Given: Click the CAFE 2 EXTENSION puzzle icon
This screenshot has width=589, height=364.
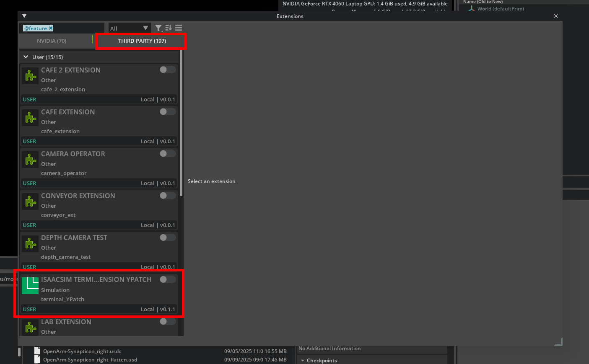Looking at the screenshot, I should click(30, 76).
